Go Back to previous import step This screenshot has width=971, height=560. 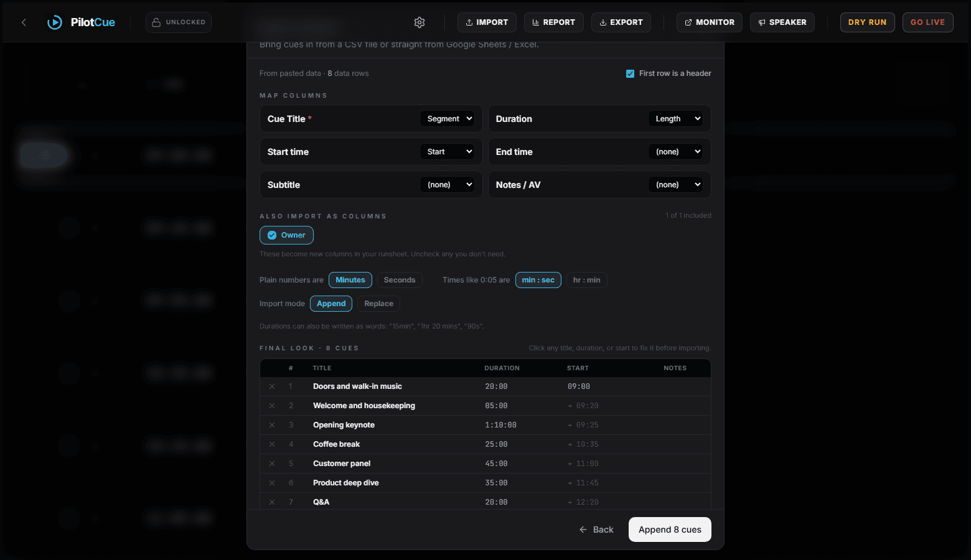596,530
